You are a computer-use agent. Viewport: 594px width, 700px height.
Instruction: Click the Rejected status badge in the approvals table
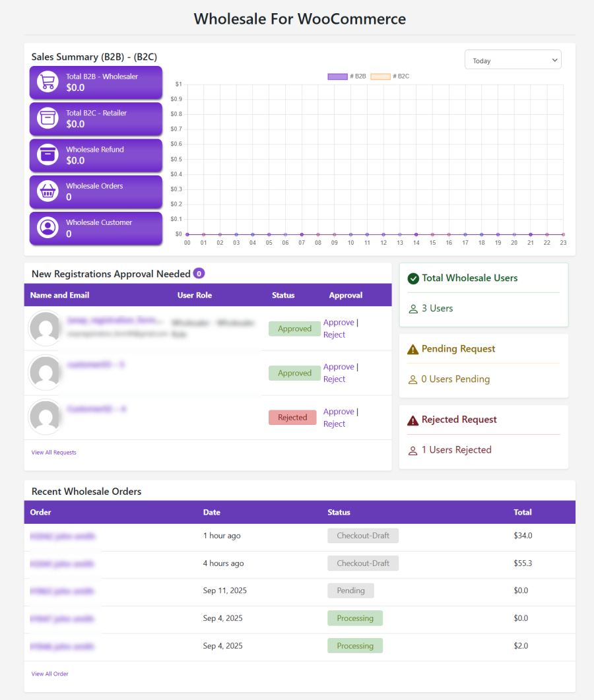coord(292,417)
